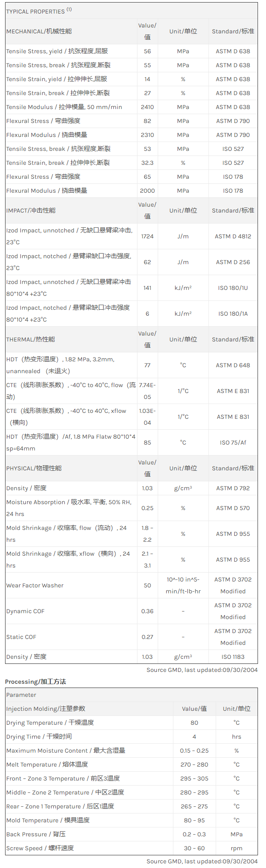Select the 7.74E-05 CTE flow value
The image size is (266, 868).
click(147, 391)
